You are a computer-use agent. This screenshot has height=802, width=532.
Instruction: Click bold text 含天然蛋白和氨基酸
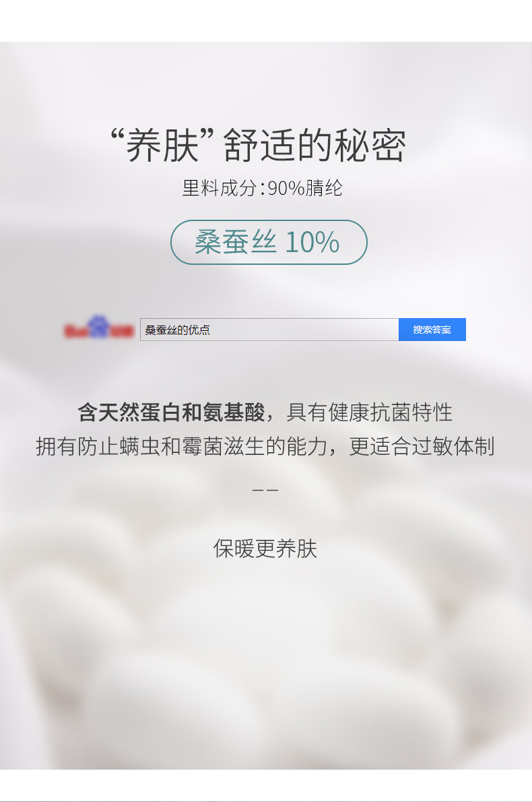(171, 412)
